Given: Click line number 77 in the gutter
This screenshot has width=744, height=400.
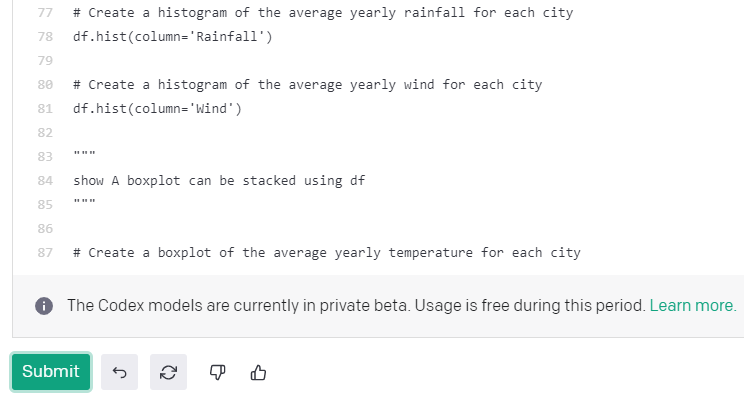Looking at the screenshot, I should (x=45, y=13).
